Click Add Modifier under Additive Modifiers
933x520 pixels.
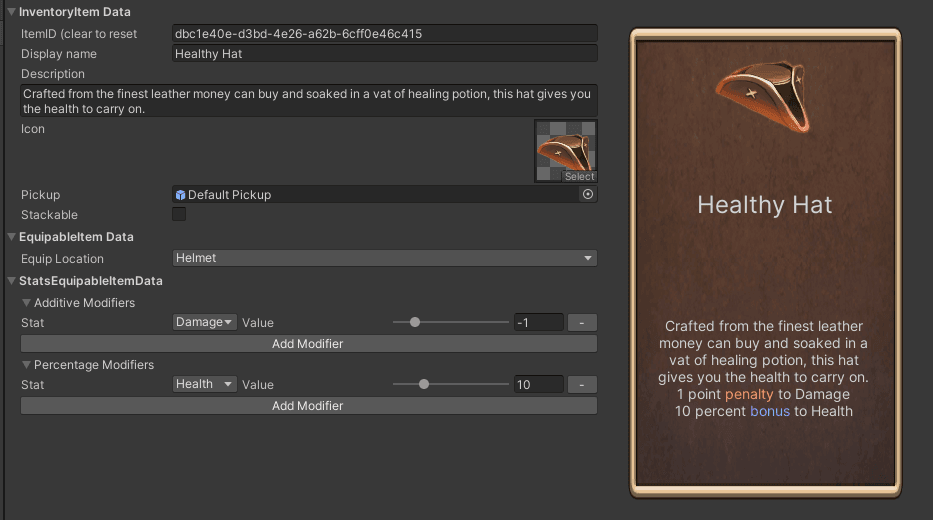tap(308, 344)
